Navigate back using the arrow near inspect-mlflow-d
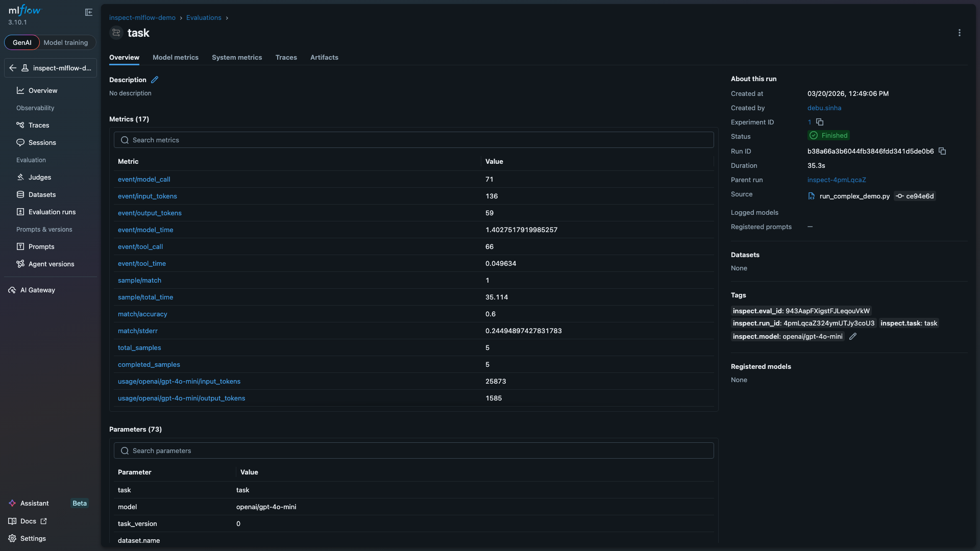Image resolution: width=980 pixels, height=551 pixels. [13, 68]
